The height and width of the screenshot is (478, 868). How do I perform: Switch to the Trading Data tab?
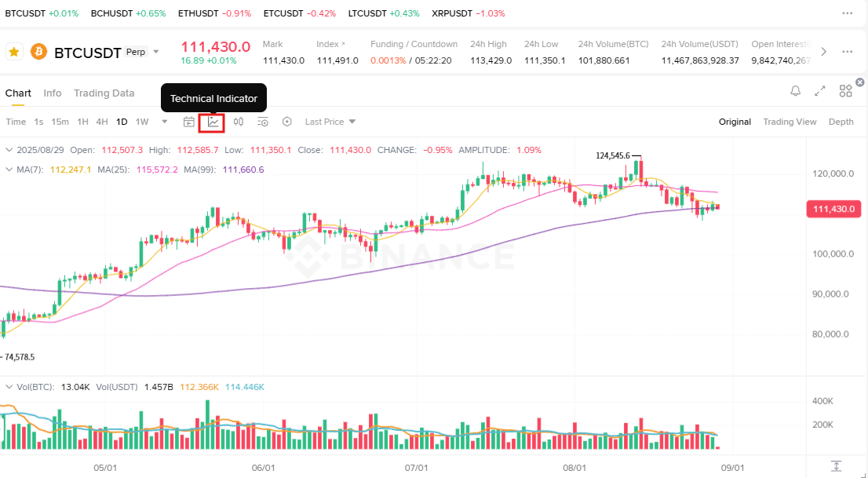104,93
